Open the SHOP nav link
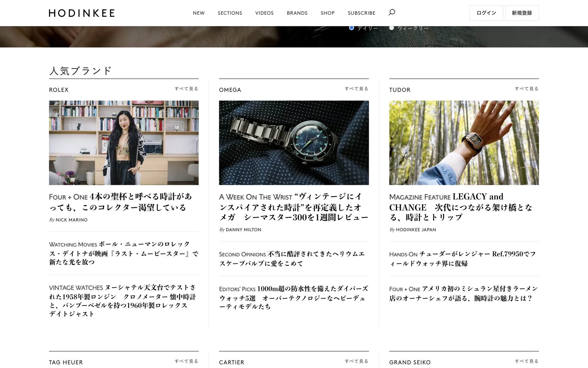588x368 pixels. (327, 13)
